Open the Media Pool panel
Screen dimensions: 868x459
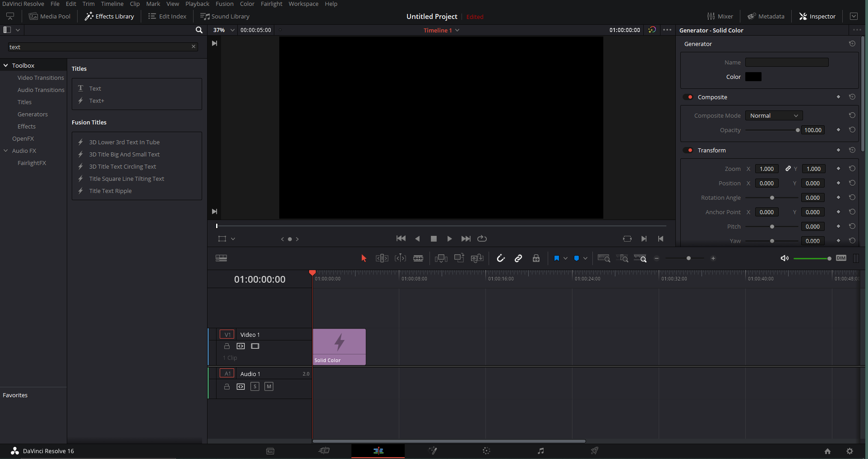tap(50, 16)
